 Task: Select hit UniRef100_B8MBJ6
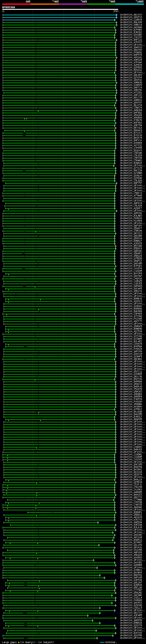tap(131, 299)
